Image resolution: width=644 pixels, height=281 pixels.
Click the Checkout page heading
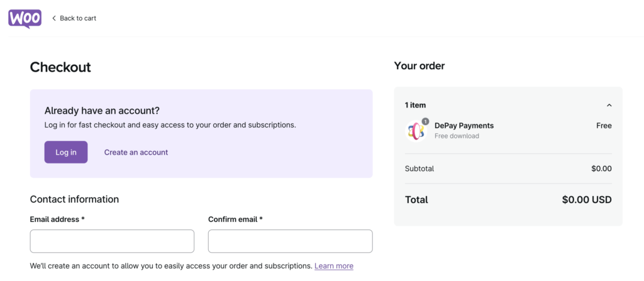click(60, 67)
